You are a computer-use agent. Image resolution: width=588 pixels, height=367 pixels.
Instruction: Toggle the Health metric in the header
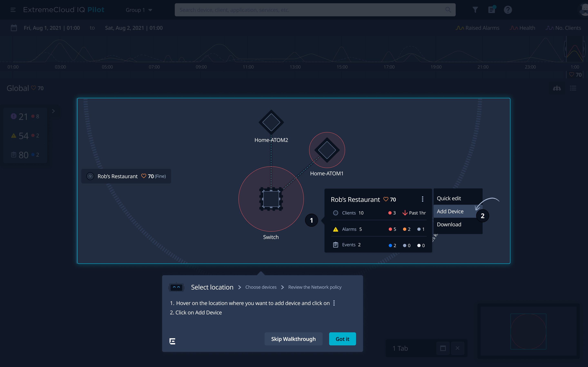click(x=522, y=28)
